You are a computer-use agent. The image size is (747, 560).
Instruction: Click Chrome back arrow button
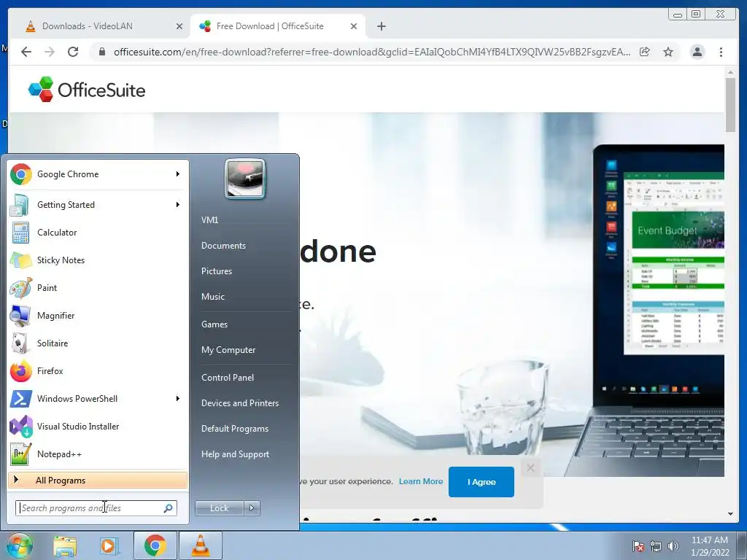[x=26, y=52]
